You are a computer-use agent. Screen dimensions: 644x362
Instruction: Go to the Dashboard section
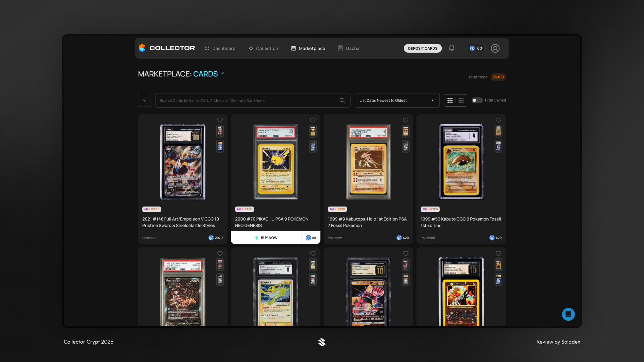224,48
